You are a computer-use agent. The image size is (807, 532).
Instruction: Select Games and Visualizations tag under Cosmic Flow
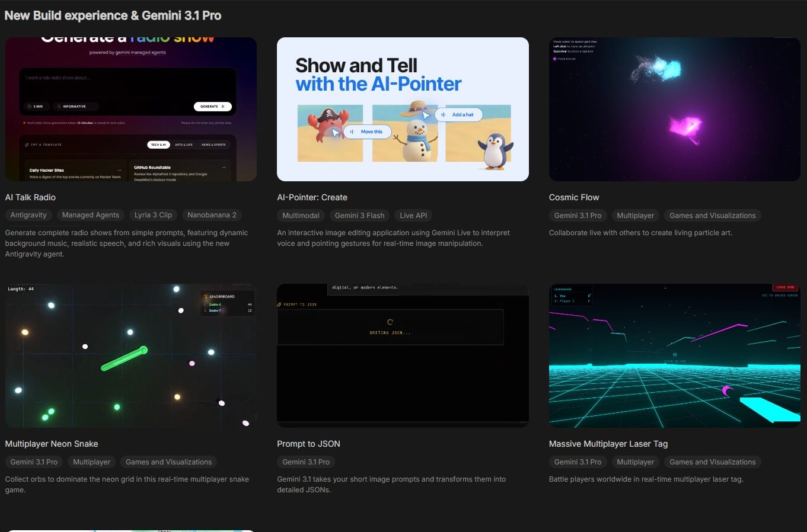713,216
